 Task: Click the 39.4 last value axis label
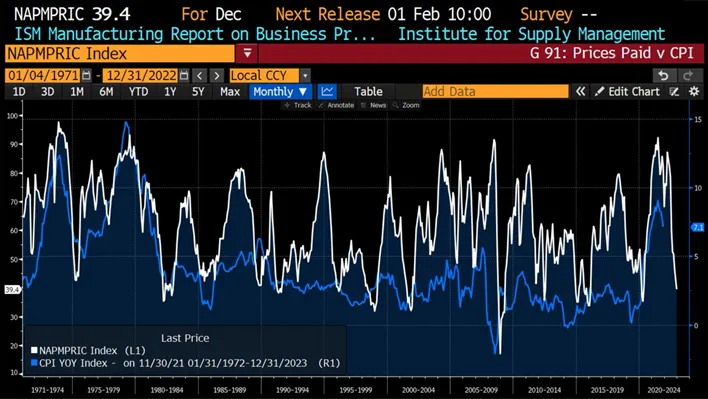pos(12,290)
